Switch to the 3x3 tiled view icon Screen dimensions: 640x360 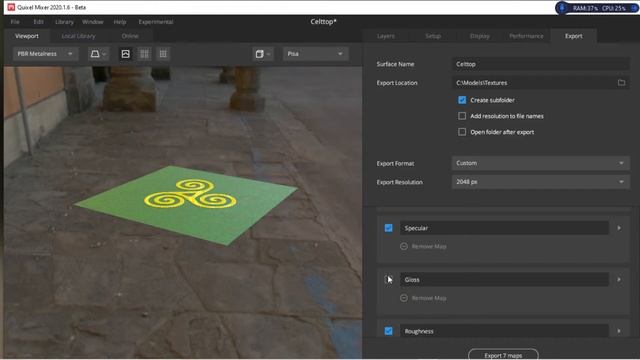pos(163,54)
